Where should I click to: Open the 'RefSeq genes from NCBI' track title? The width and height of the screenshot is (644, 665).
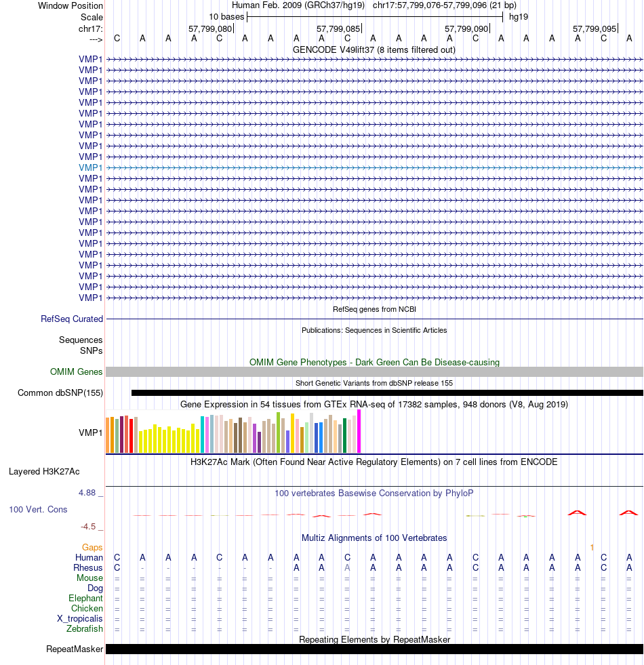(x=374, y=309)
